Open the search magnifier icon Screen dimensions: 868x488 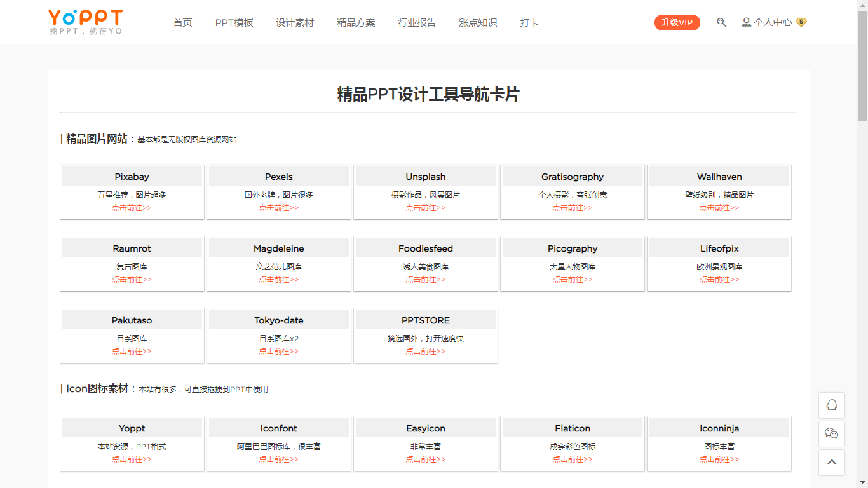[x=721, y=22]
